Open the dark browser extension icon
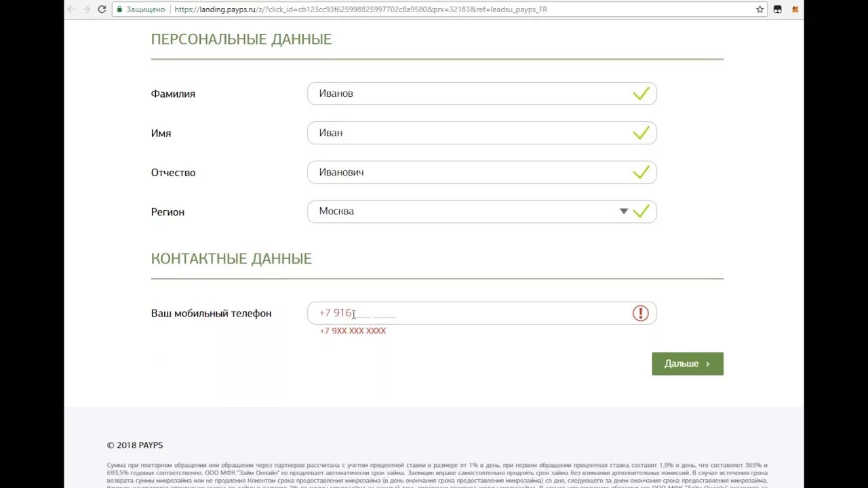Image resolution: width=868 pixels, height=488 pixels. click(778, 9)
